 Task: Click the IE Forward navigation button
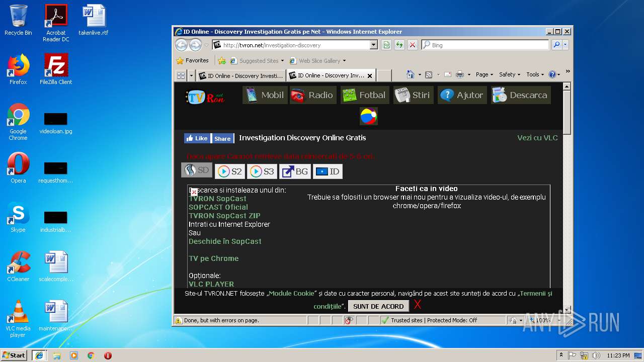(195, 45)
